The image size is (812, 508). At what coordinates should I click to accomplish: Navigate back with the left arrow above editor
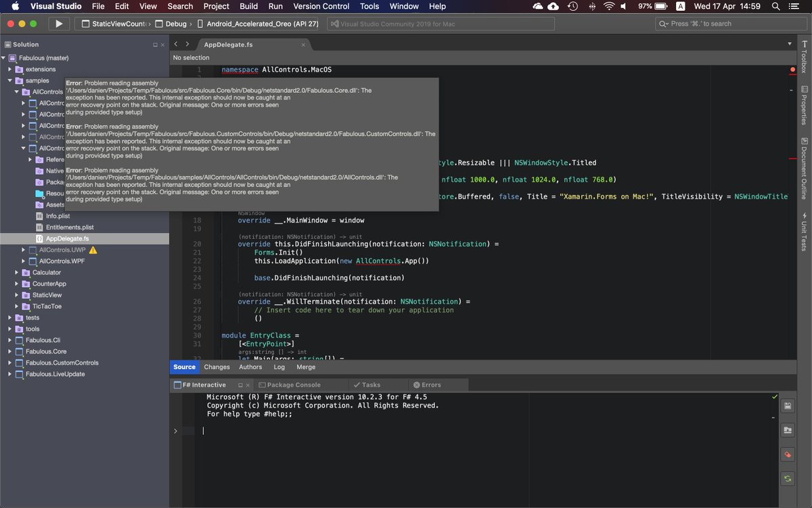(176, 44)
